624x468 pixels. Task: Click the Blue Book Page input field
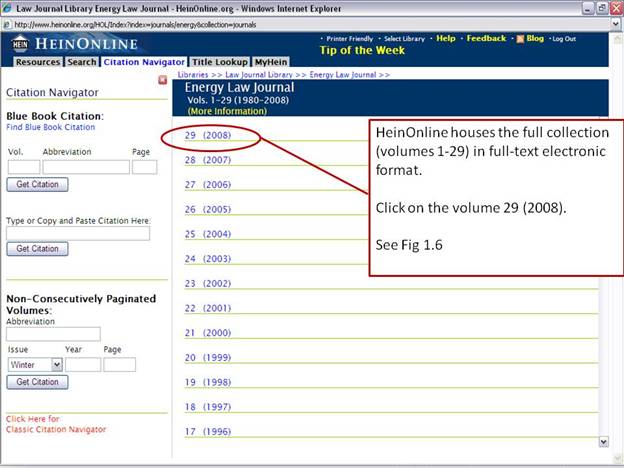coord(144,167)
